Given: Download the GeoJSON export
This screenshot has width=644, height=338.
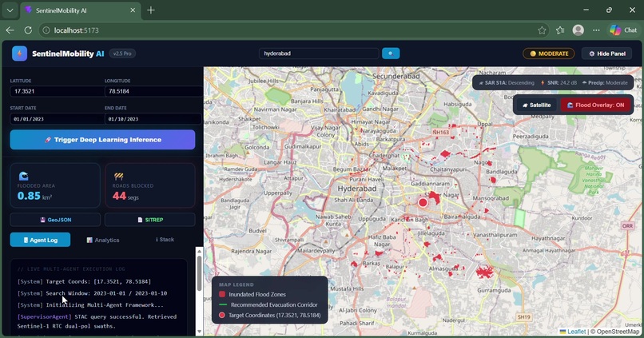Looking at the screenshot, I should tap(55, 220).
